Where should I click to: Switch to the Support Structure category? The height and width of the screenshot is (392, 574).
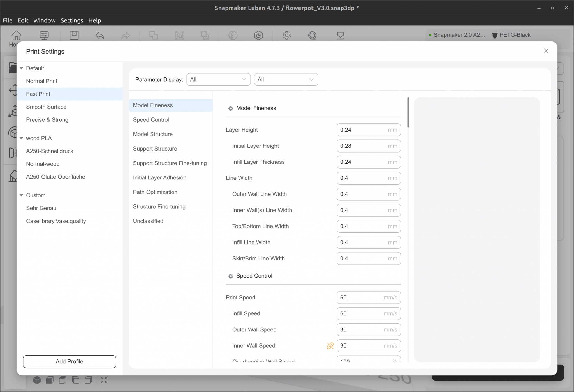click(x=155, y=149)
